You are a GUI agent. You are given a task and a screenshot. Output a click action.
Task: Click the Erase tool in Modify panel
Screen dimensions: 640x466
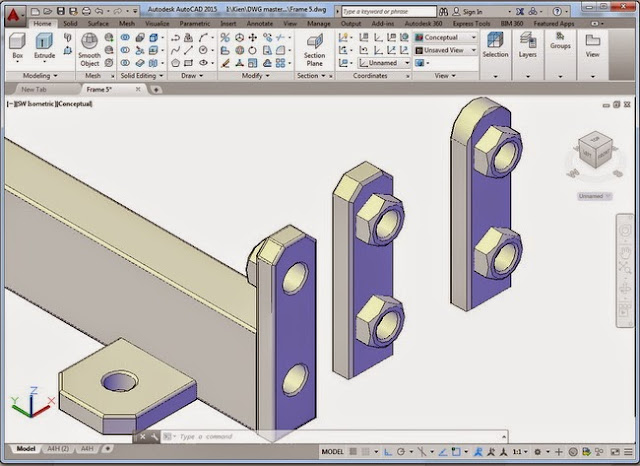click(225, 63)
